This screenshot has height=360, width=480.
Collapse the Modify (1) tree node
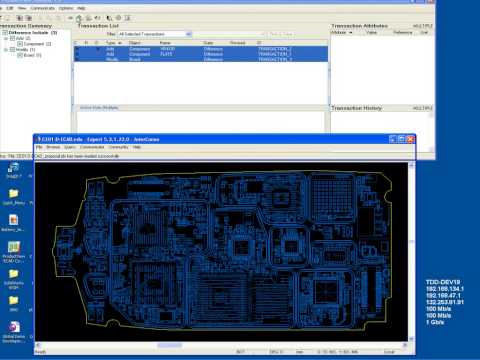pos(6,50)
